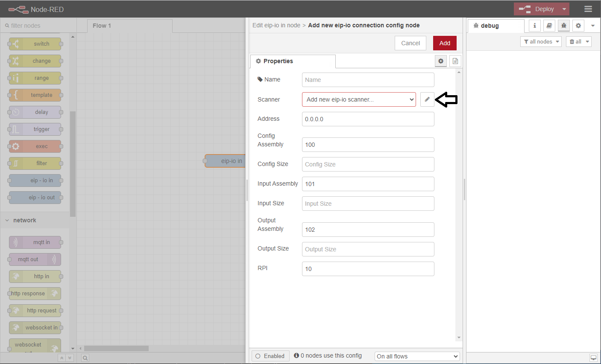The width and height of the screenshot is (601, 364).
Task: Select the switch node in palette
Action: tap(35, 44)
